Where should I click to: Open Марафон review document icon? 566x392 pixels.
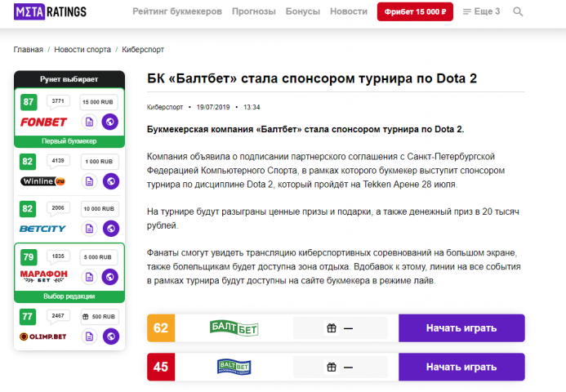(89, 277)
